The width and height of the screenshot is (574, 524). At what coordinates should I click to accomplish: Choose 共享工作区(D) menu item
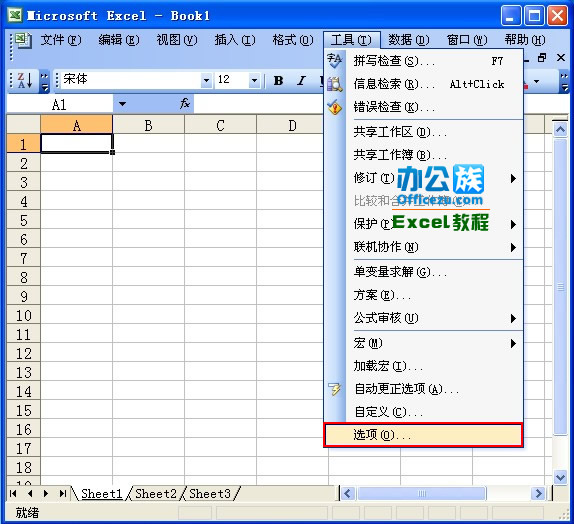click(x=424, y=132)
